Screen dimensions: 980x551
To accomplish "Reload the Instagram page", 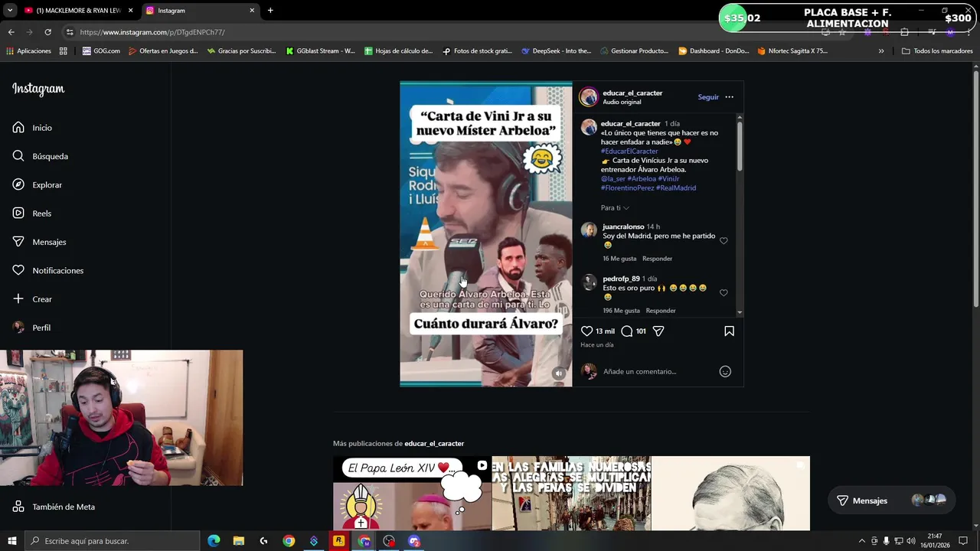I will click(x=47, y=32).
